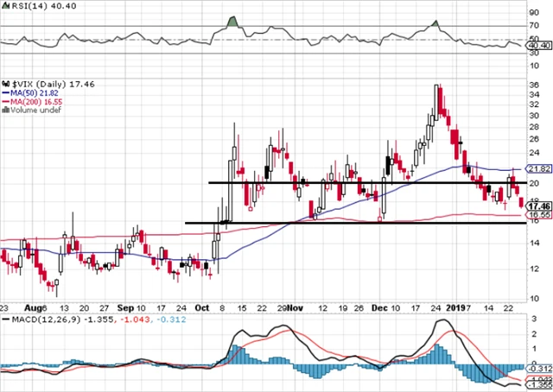Click the RSI(14) indicator icon
553x392 pixels.
tap(4, 6)
